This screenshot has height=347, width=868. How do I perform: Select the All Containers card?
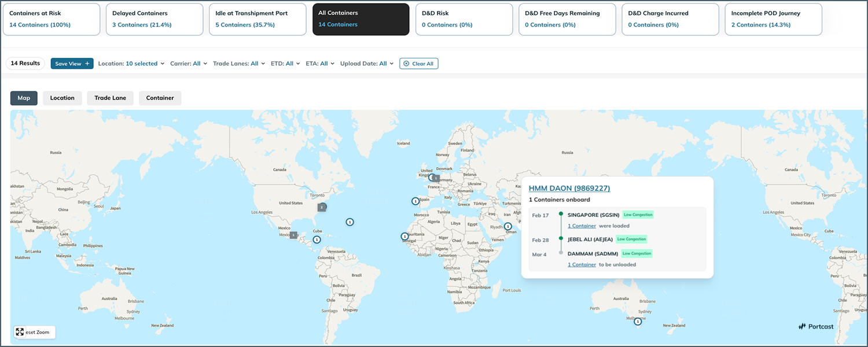point(361,19)
